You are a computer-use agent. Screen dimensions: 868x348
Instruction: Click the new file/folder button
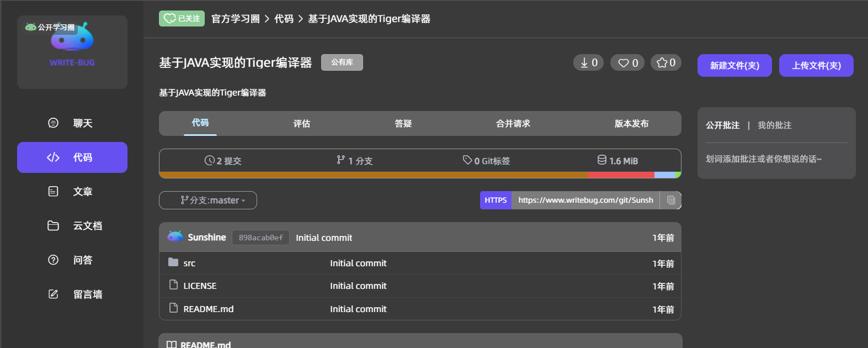point(734,65)
